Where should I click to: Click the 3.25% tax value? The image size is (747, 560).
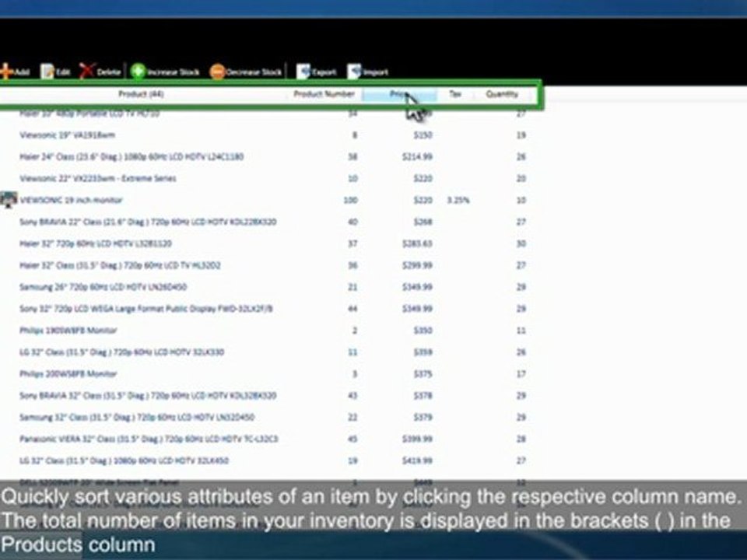[x=458, y=200]
